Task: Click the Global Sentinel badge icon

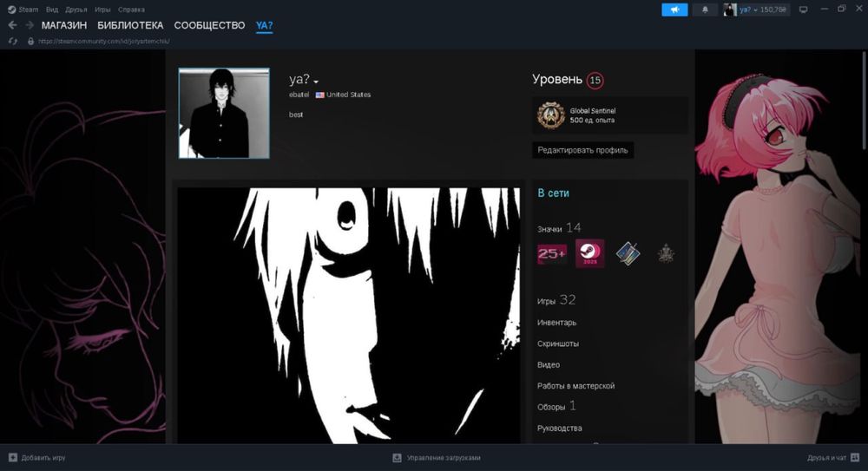Action: pos(551,115)
